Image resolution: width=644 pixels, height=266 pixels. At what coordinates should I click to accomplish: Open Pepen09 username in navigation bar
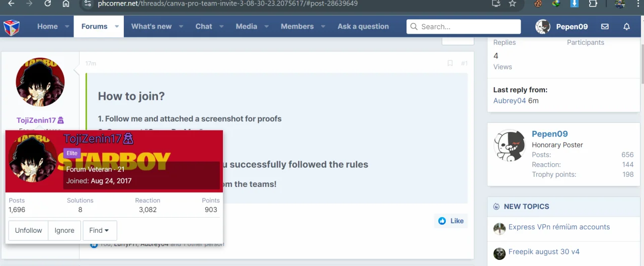click(x=572, y=27)
